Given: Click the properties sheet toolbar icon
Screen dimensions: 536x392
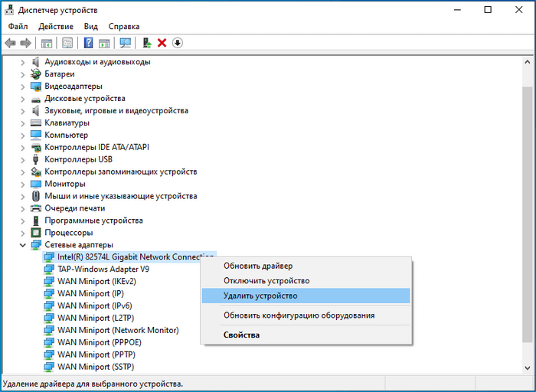Looking at the screenshot, I should [67, 43].
